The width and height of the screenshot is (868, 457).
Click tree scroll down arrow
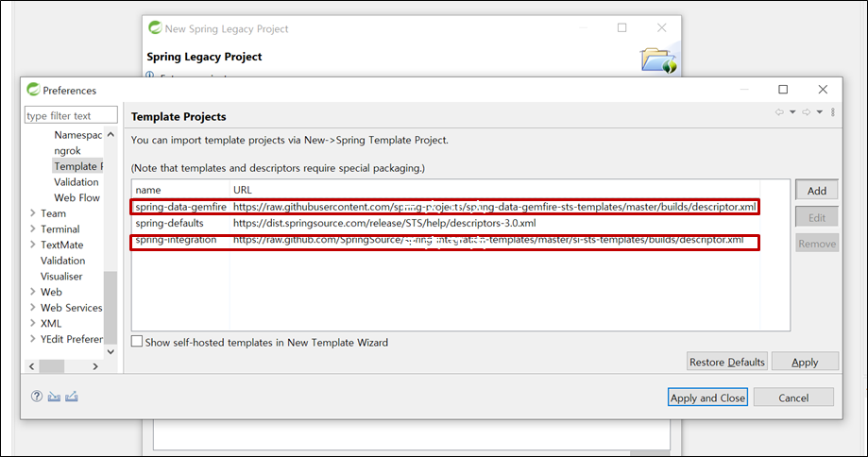(x=111, y=351)
